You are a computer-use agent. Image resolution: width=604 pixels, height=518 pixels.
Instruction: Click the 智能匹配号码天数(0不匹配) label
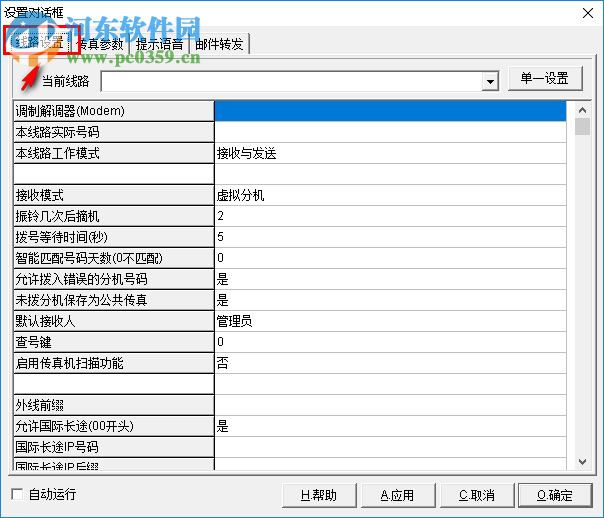click(x=114, y=258)
